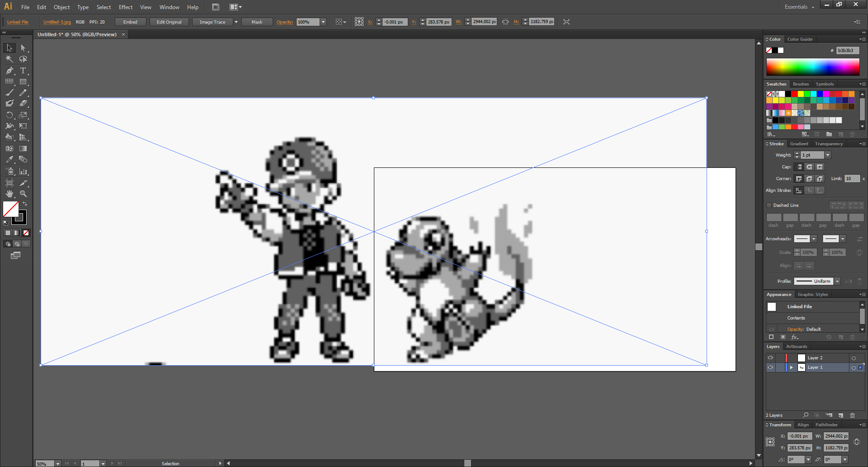Viewport: 868px width, 467px height.
Task: Select the Column Graph tool
Action: (23, 171)
